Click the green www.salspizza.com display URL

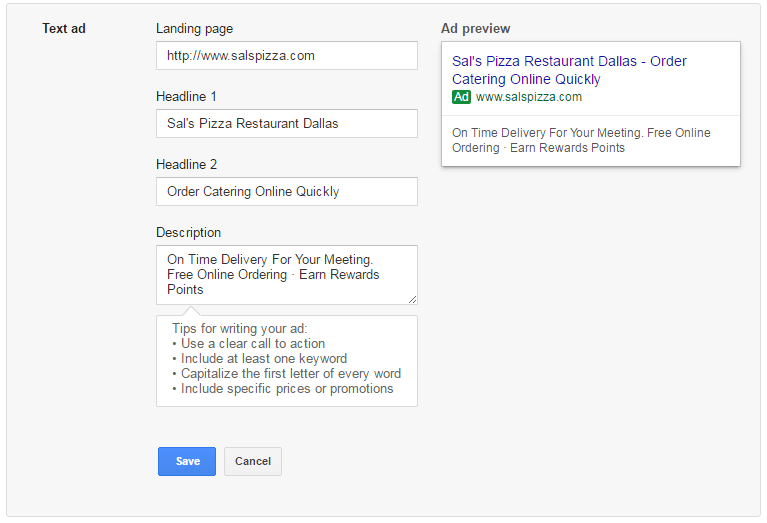click(529, 97)
